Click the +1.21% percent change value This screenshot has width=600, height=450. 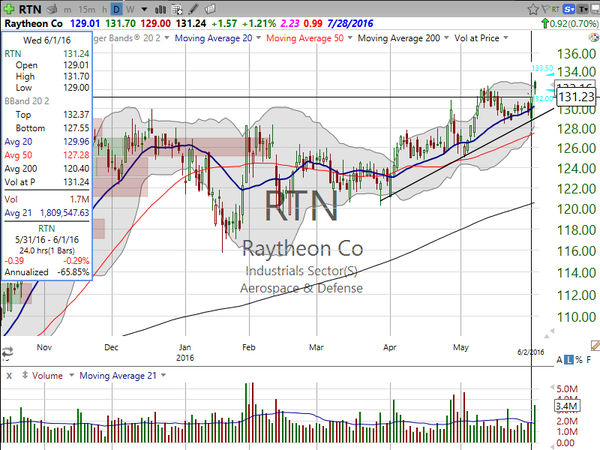(259, 24)
